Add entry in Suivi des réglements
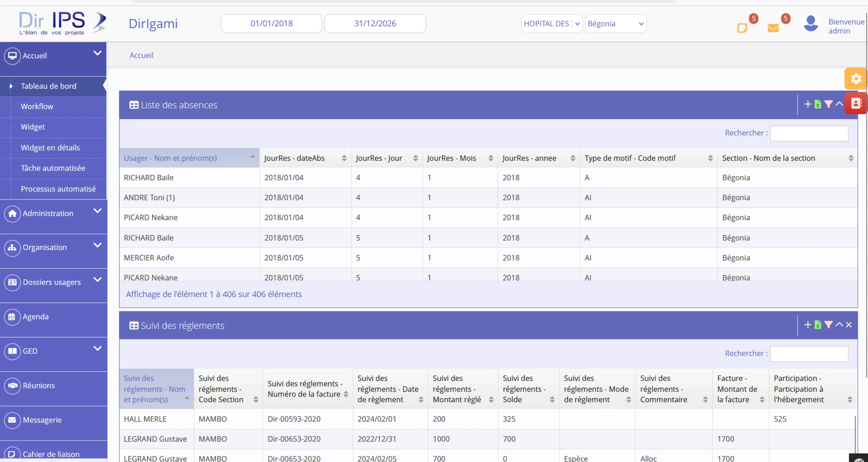Viewport: 868px width, 462px height. [x=807, y=325]
